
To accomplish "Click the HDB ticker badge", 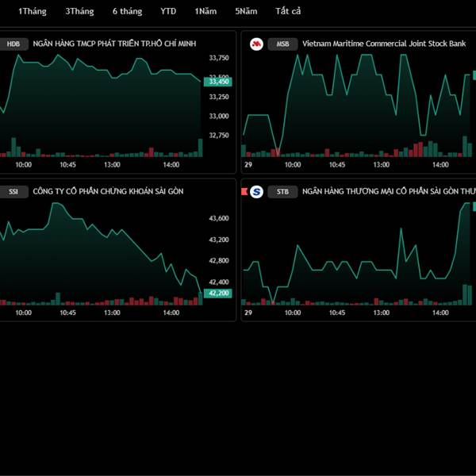I will point(13,44).
